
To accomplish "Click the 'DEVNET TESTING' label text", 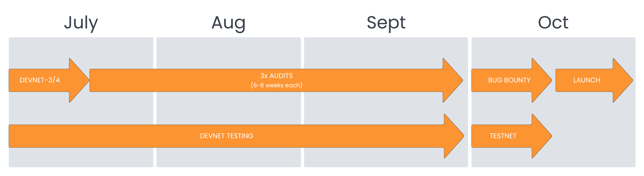I will [x=226, y=136].
